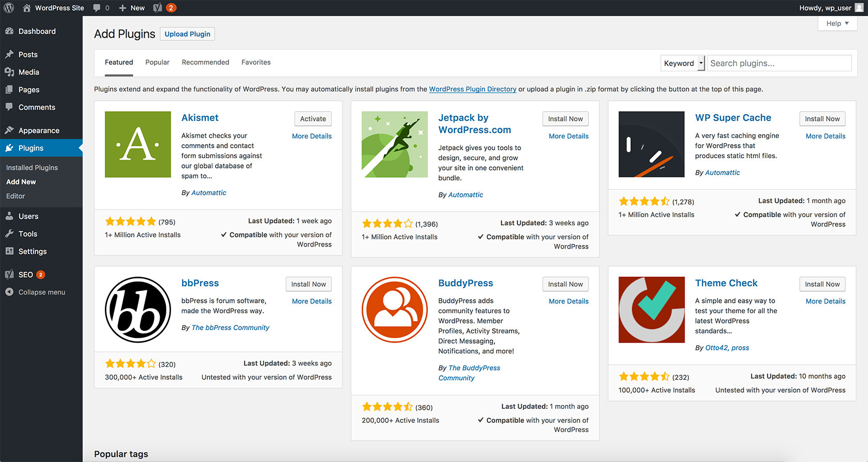Image resolution: width=868 pixels, height=462 pixels.
Task: Click the Akismet plugin logo thumbnail
Action: (x=137, y=145)
